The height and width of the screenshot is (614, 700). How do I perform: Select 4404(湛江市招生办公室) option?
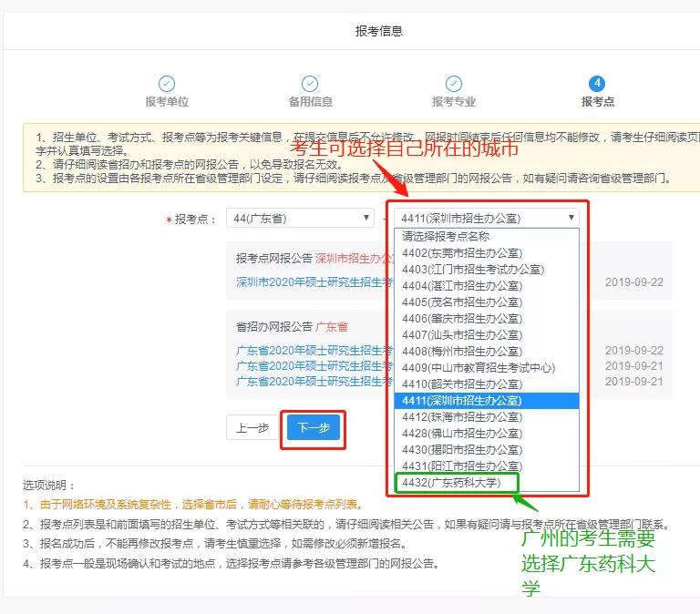pos(487,285)
